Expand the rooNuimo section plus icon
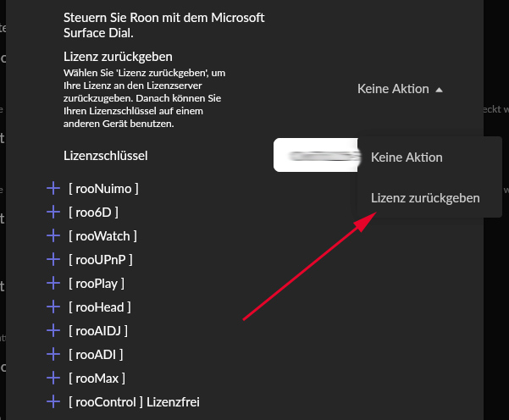 pos(53,188)
